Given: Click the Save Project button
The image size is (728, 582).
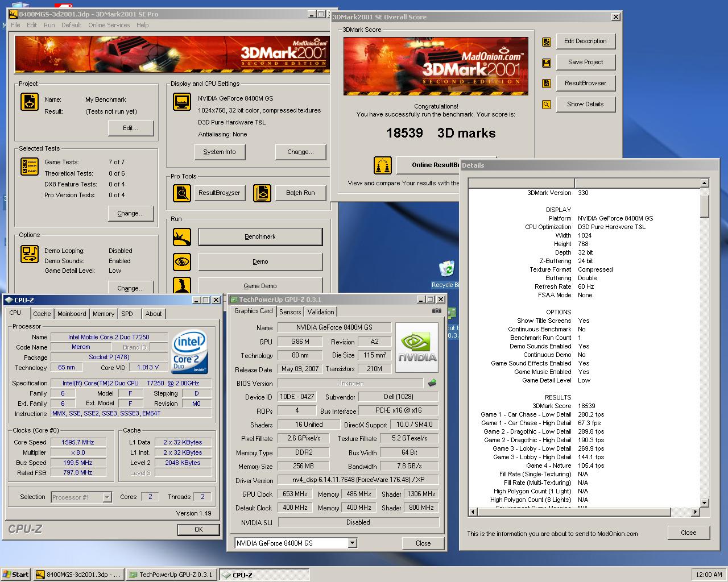Looking at the screenshot, I should (x=586, y=63).
